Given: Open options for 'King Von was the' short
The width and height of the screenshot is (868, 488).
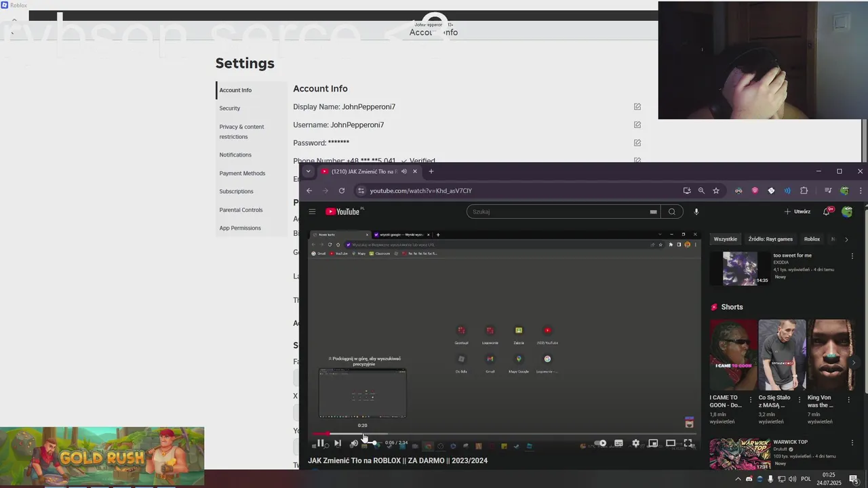Looking at the screenshot, I should (848, 400).
